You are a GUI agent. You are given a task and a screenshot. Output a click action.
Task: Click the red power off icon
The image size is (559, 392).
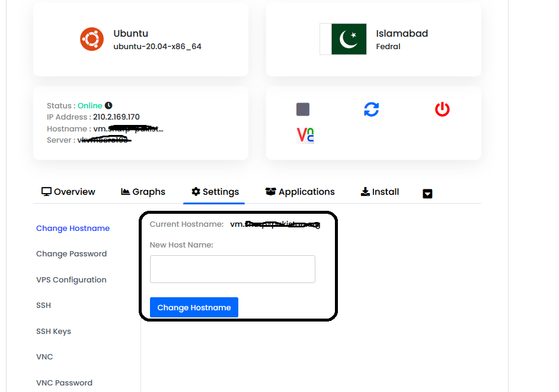[442, 110]
